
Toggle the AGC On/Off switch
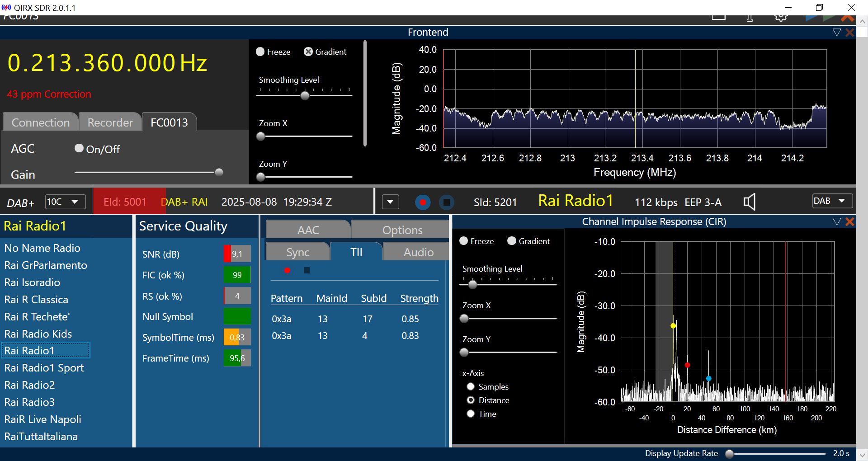click(79, 148)
